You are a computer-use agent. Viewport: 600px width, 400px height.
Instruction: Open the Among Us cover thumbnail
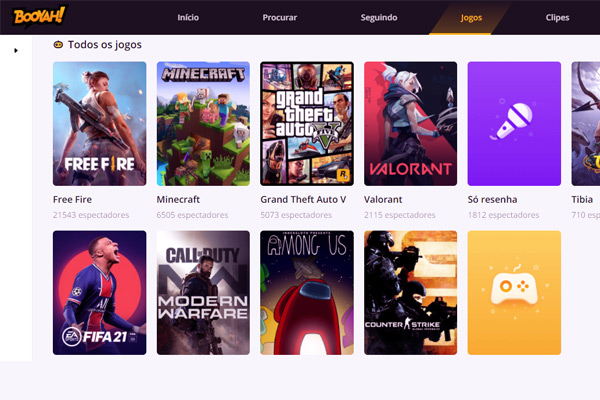(x=307, y=293)
